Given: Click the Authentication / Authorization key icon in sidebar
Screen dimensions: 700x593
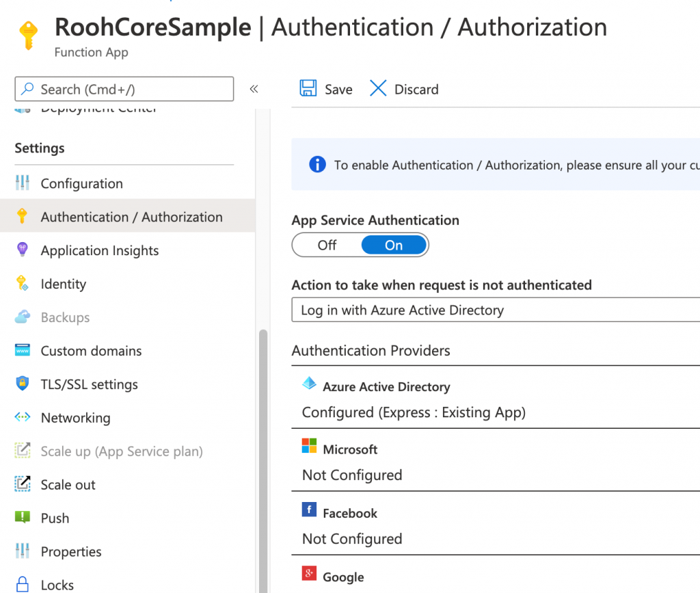Looking at the screenshot, I should coord(23,217).
